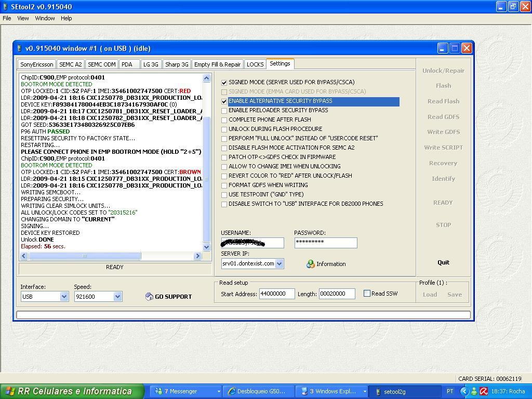Switch to the SonyEricsson tab
Viewport: 532px width, 399px height.
coord(37,64)
